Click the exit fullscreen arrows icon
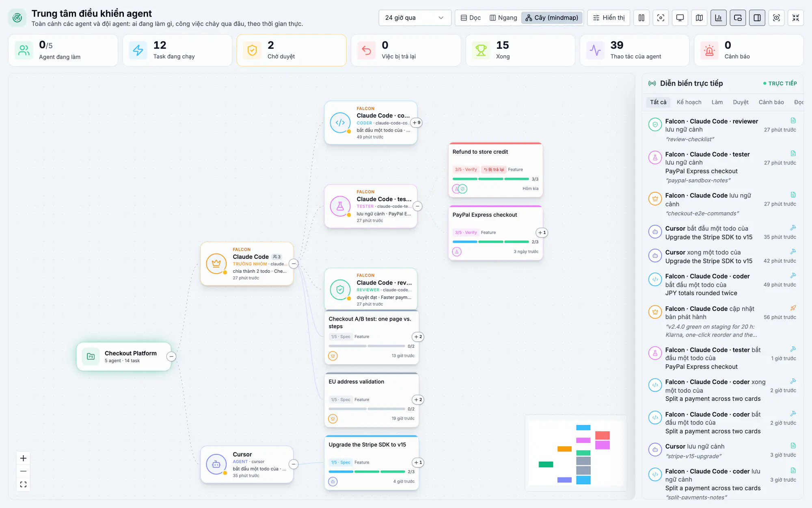This screenshot has width=812, height=508. coord(796,18)
